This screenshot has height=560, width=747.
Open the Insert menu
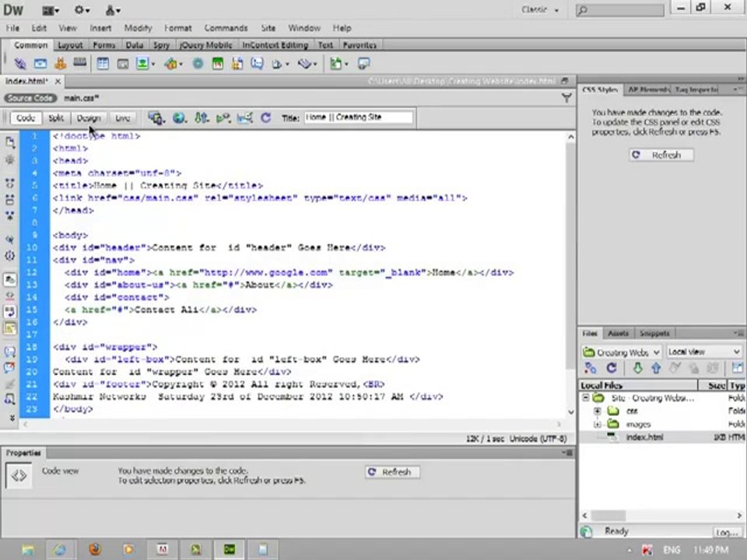tap(100, 28)
